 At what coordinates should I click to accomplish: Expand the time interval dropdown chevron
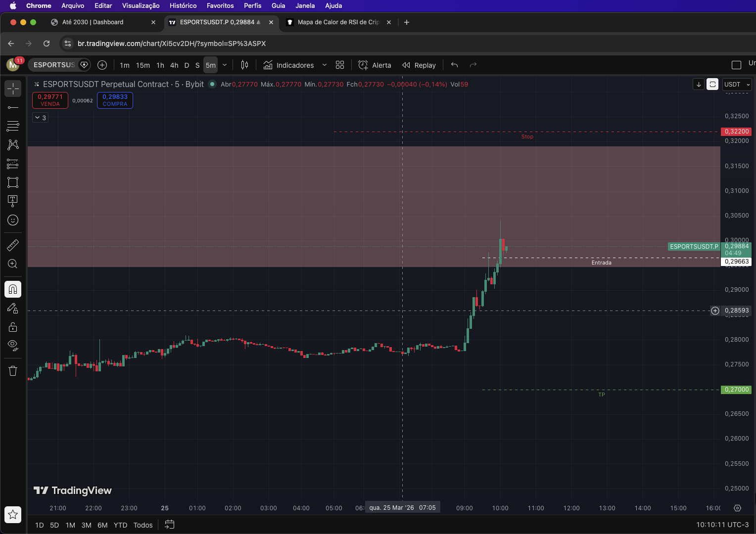pyautogui.click(x=225, y=65)
